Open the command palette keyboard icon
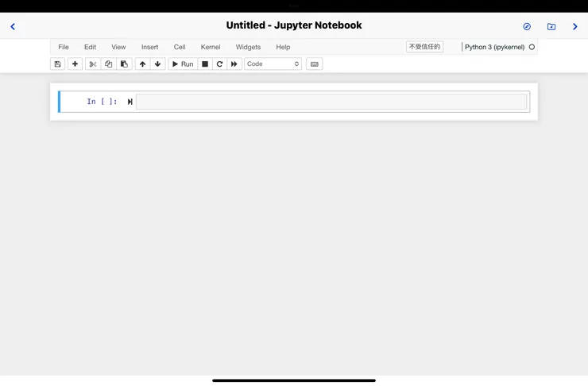Image resolution: width=588 pixels, height=386 pixels. pos(314,64)
